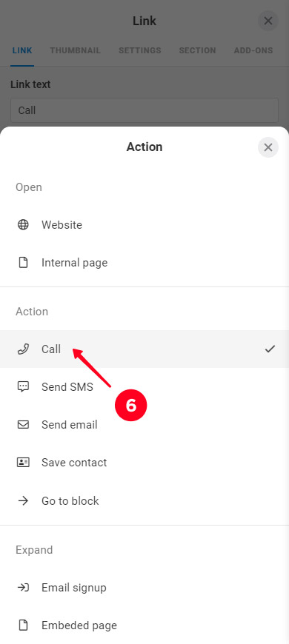
Task: Click the Link text input field
Action: [144, 110]
